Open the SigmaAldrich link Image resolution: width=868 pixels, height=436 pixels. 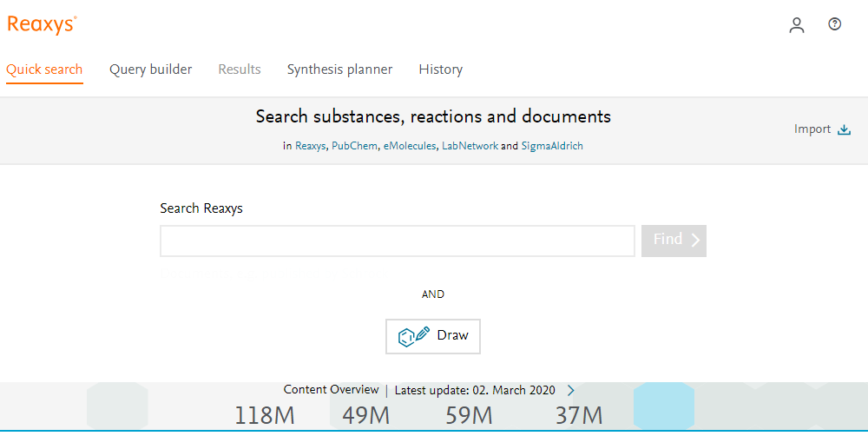coord(552,147)
